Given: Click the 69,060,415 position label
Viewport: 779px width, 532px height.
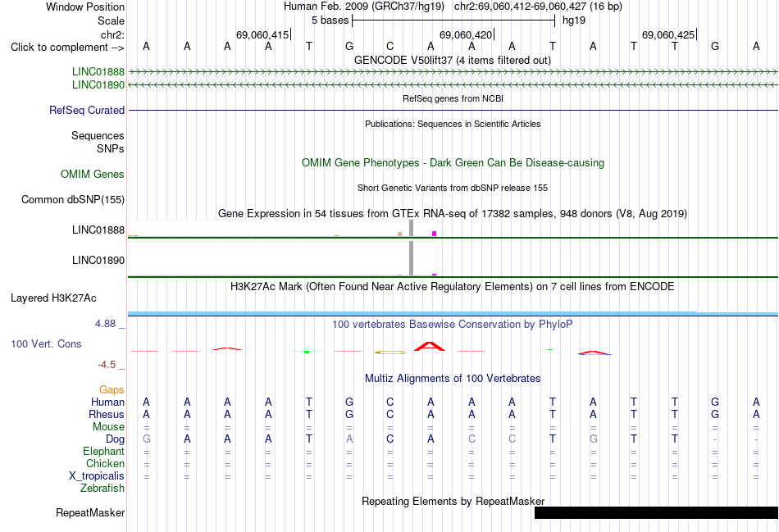Looking at the screenshot, I should [262, 34].
